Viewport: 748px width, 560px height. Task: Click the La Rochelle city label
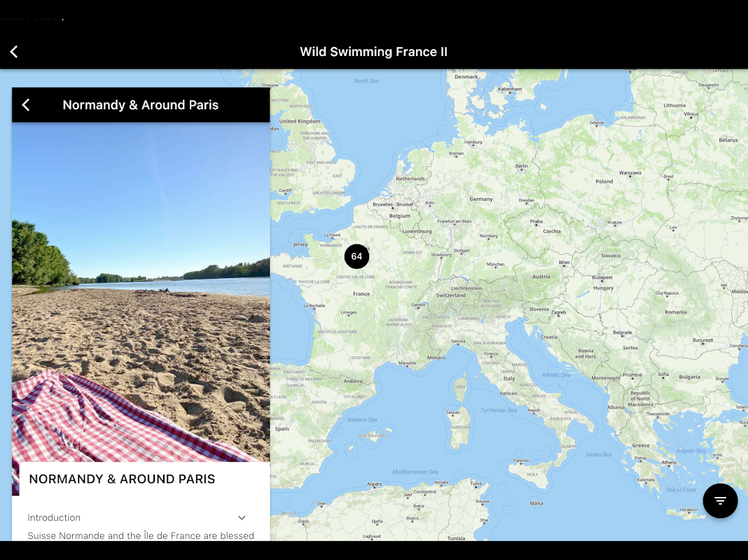click(x=314, y=305)
